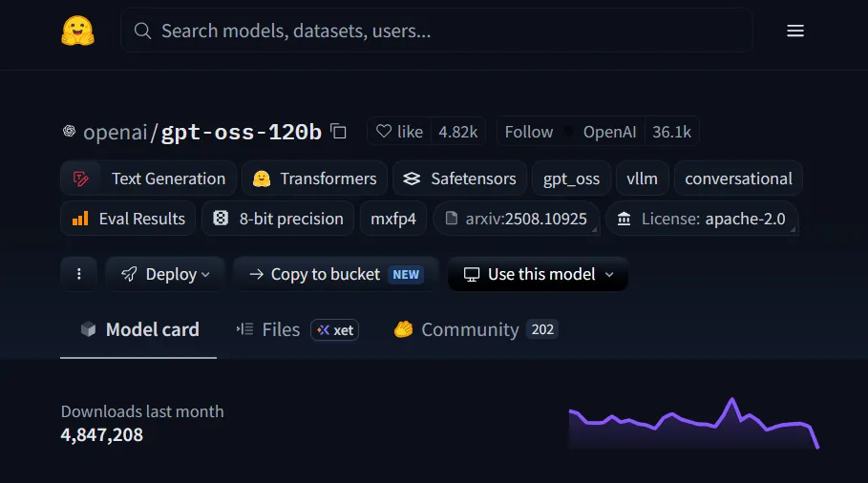Viewport: 868px width, 483px height.
Task: Expand the License: apache-2.0 tag
Action: coord(702,219)
